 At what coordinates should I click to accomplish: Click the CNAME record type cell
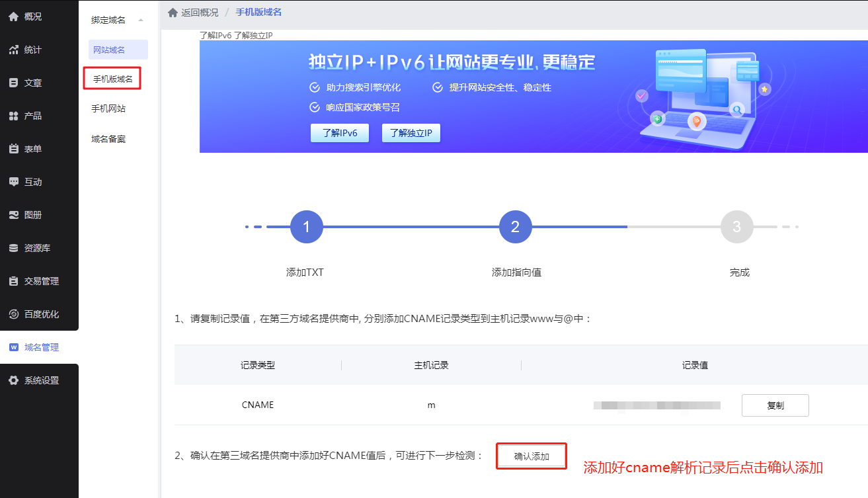[x=258, y=405]
